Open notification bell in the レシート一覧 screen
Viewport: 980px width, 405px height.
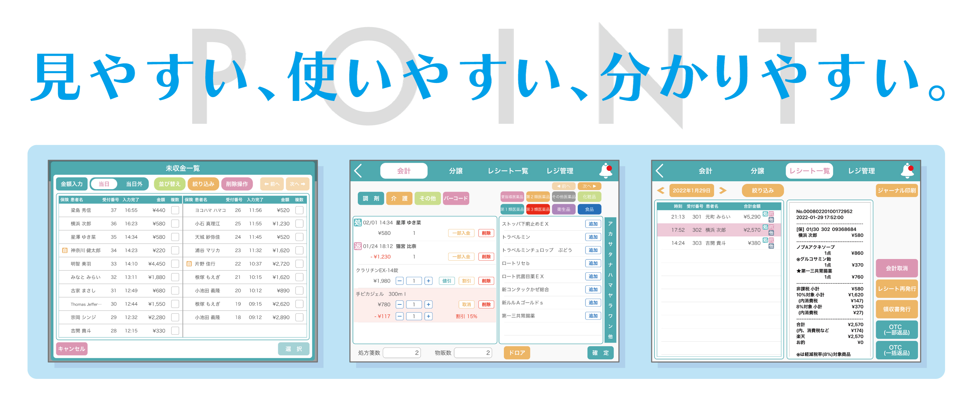point(907,170)
